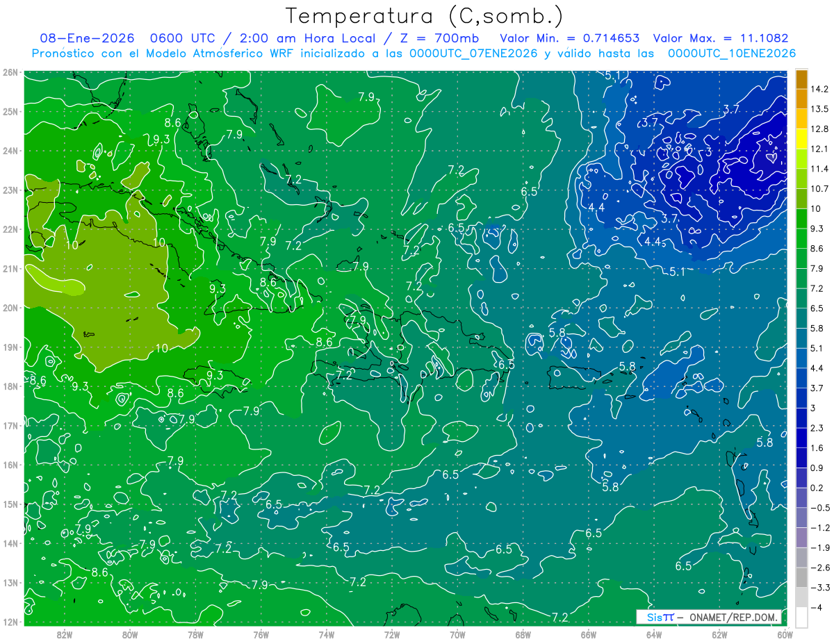Viewport: 834px width, 644px height.
Task: Click the colorbar label '0.9'
Action: click(817, 468)
